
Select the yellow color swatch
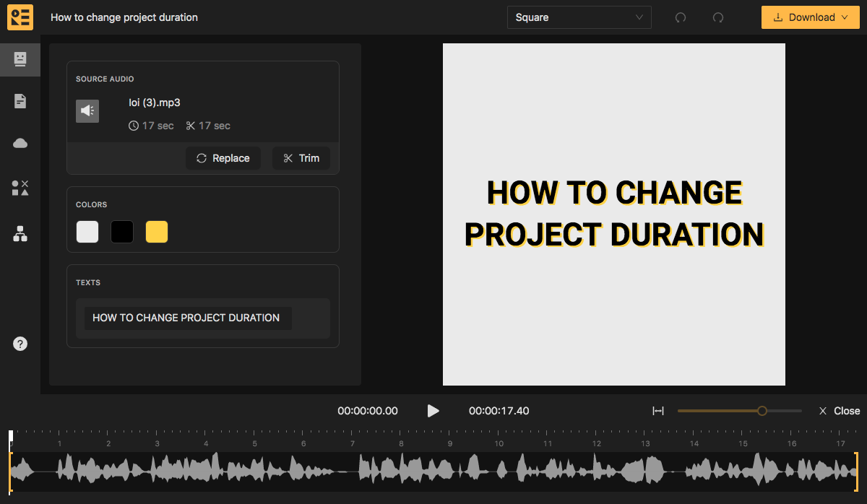pyautogui.click(x=157, y=232)
